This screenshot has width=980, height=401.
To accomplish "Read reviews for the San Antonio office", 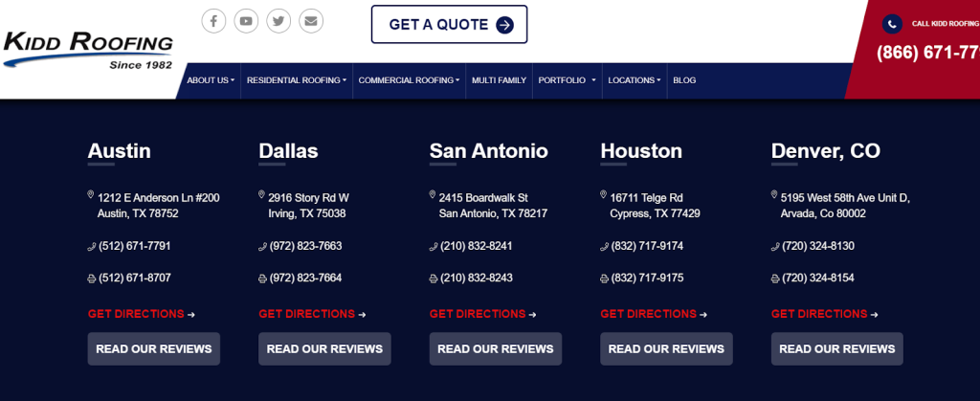I will pyautogui.click(x=495, y=349).
